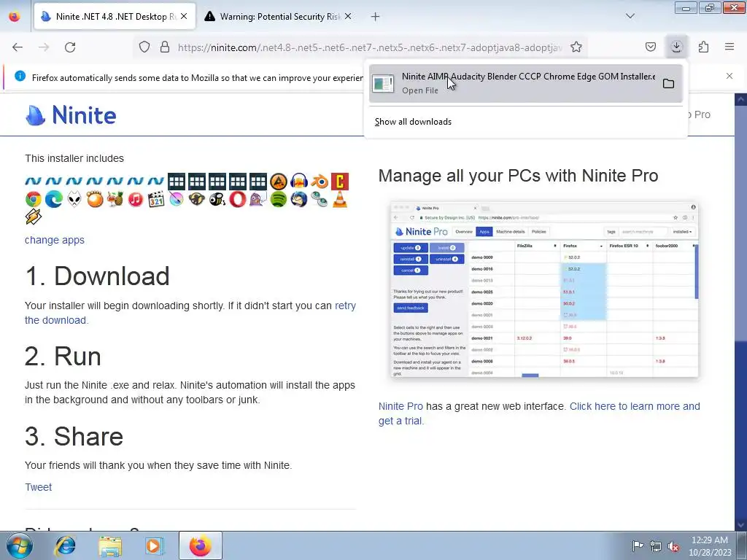
Task: Open the Firefox hamburger application menu
Action: 729,47
